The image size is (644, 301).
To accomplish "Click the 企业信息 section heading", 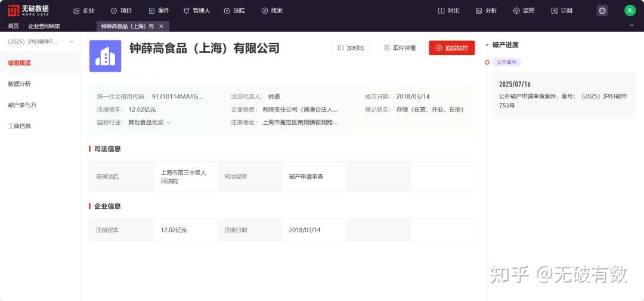I will (x=107, y=206).
